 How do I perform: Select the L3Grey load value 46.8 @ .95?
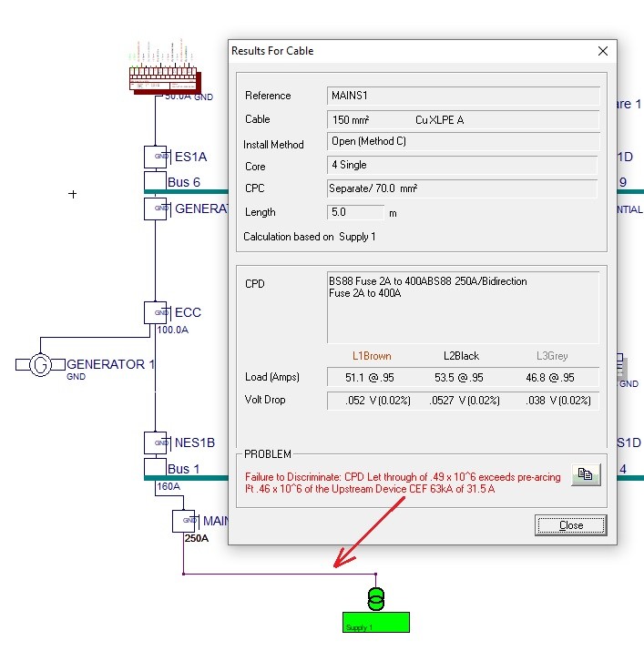549,377
